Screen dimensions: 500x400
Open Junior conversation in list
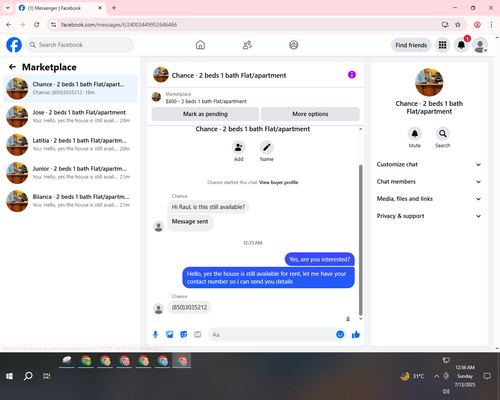point(70,173)
